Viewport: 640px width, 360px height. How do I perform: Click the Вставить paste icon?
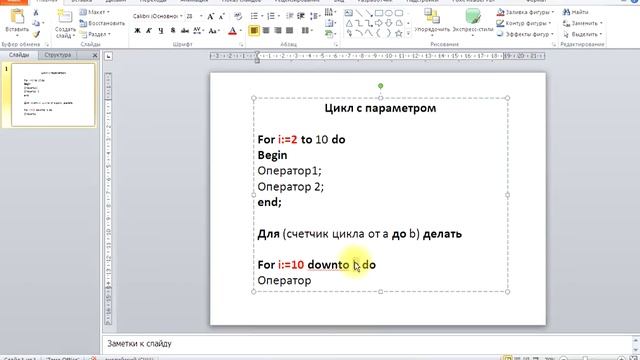tap(17, 16)
